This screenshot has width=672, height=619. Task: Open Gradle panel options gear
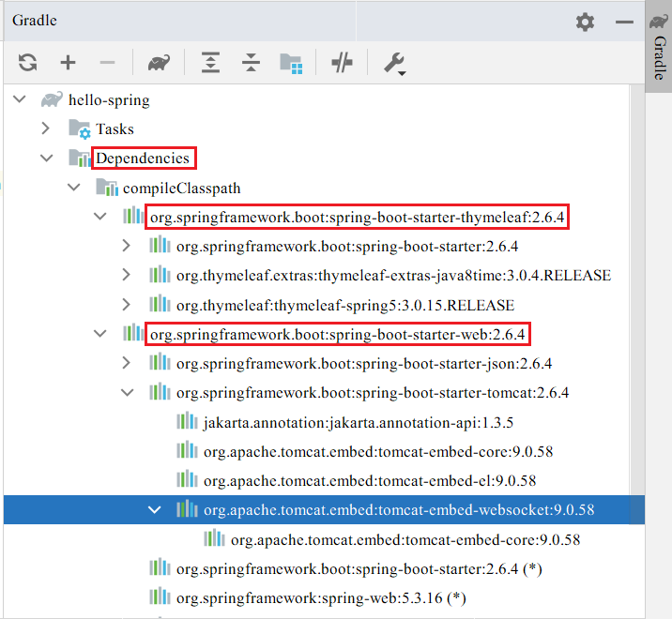[x=585, y=22]
